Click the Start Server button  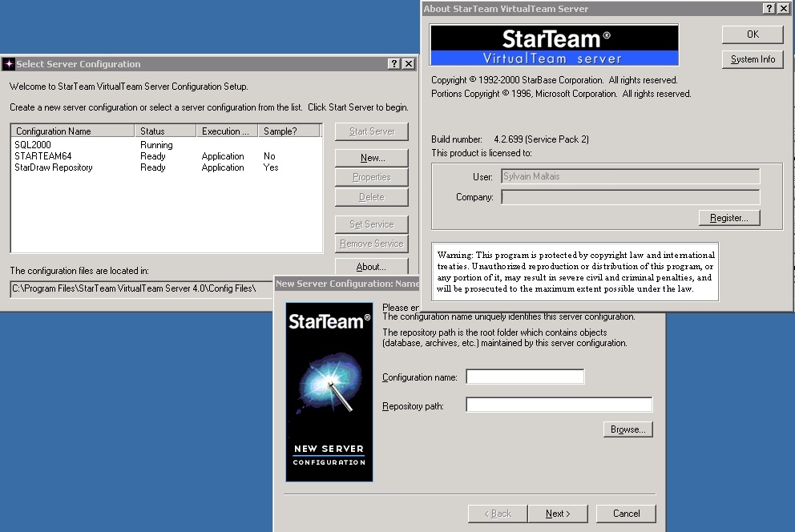click(372, 131)
